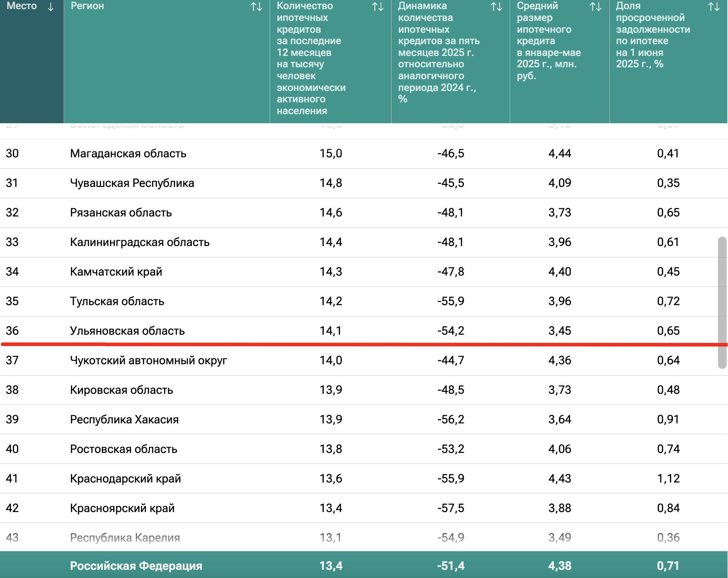The image size is (728, 578).
Task: Click the Регион column header text
Action: coord(87,6)
